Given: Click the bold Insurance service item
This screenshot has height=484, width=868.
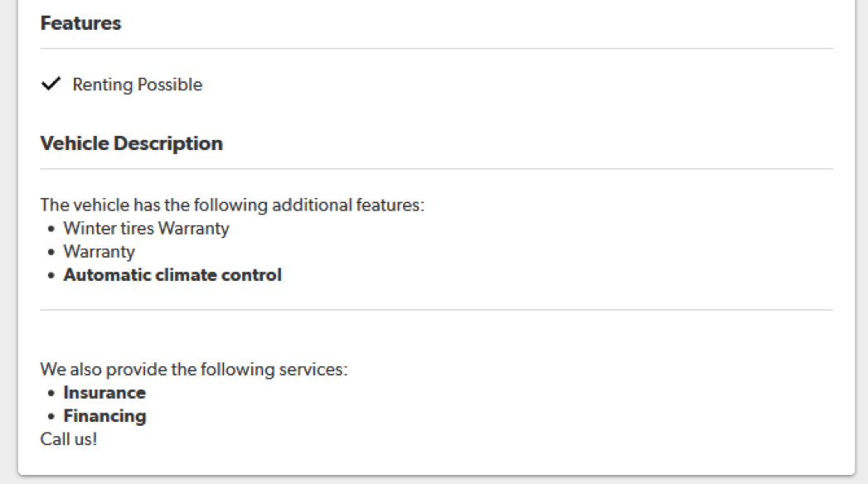Looking at the screenshot, I should pyautogui.click(x=104, y=392).
